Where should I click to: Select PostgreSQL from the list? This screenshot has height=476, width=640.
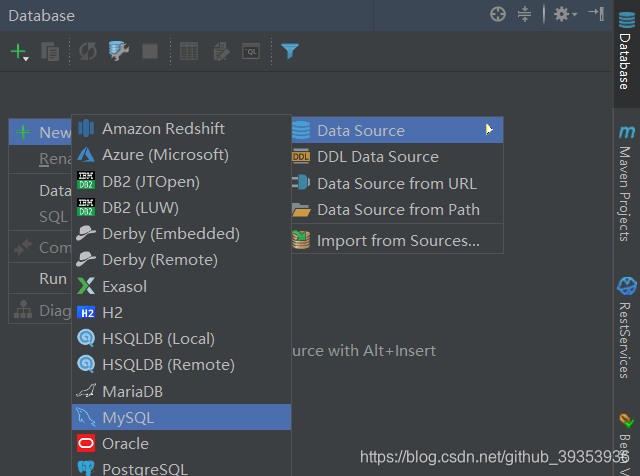[x=181, y=468]
